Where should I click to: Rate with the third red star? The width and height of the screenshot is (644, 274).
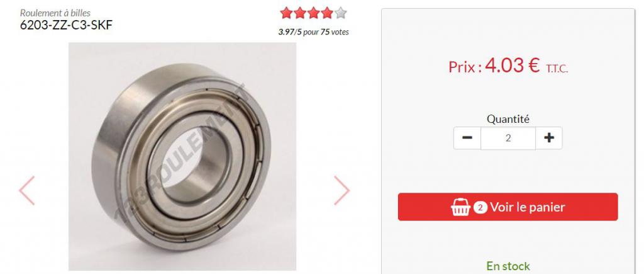[x=313, y=13]
